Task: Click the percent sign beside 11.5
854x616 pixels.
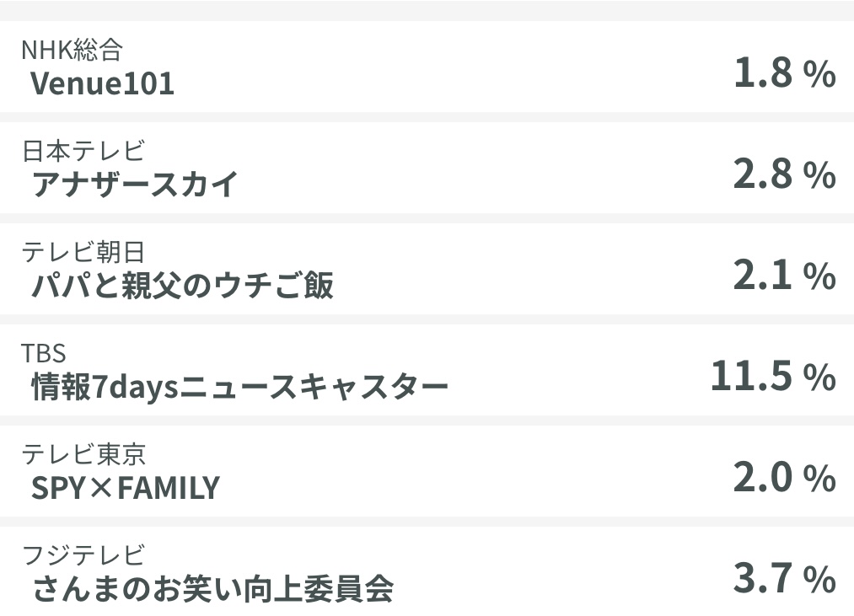Action: point(819,379)
